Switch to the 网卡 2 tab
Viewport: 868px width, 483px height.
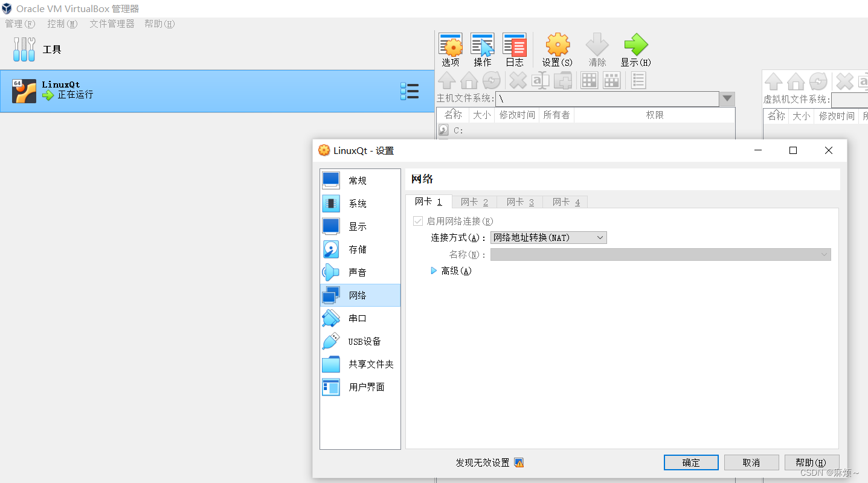[474, 202]
